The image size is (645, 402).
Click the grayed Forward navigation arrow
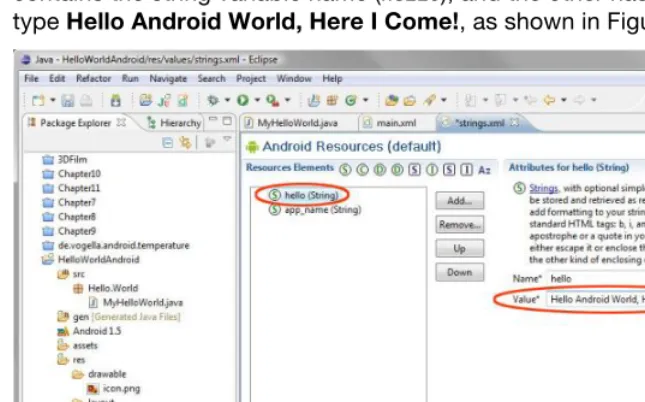(579, 100)
